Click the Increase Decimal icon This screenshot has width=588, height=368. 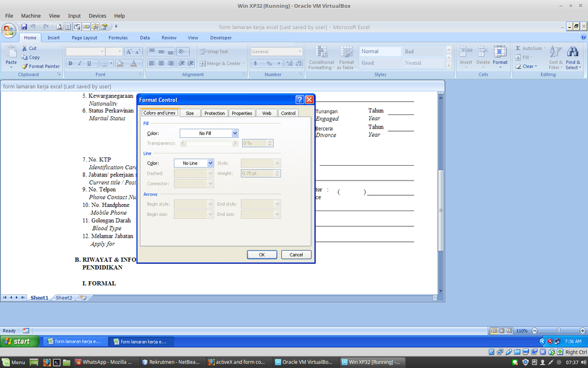coord(289,64)
